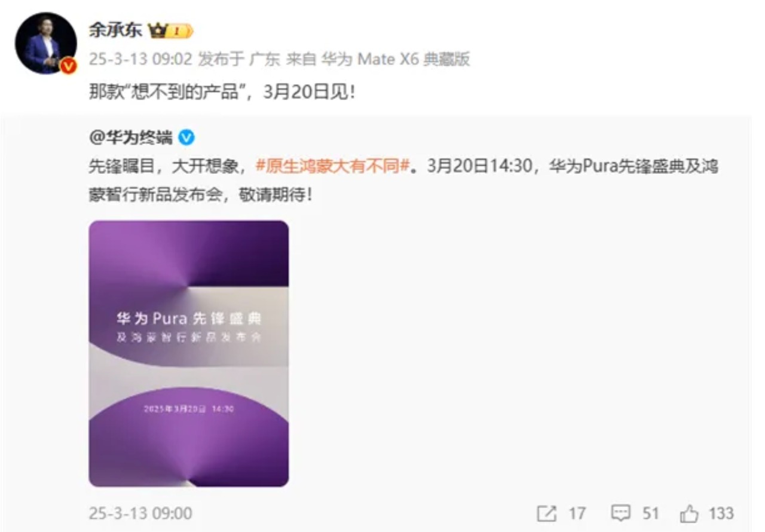Click the crown membership badge beside 余承东
Viewport: 765px width, 532px height.
[171, 32]
